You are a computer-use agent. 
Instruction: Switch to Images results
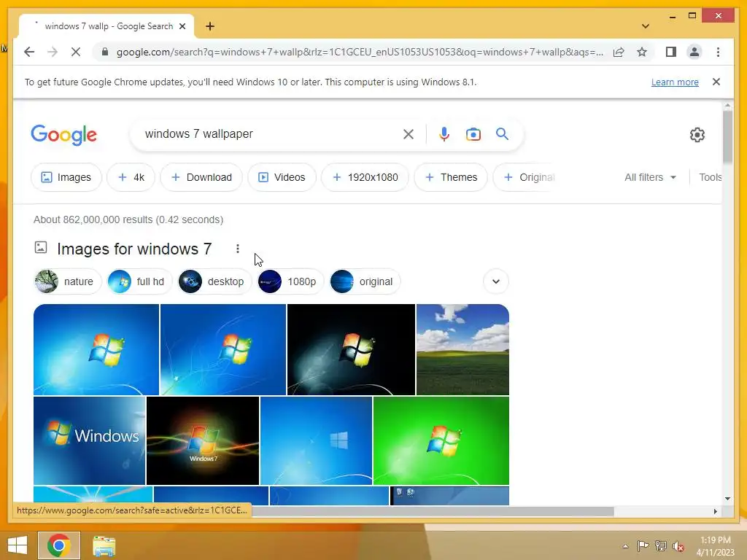(66, 177)
